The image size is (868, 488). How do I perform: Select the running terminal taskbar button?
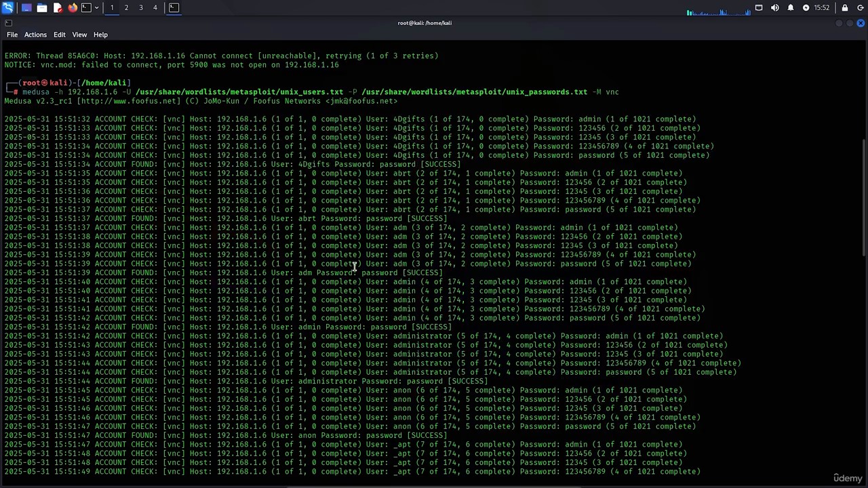(x=174, y=7)
